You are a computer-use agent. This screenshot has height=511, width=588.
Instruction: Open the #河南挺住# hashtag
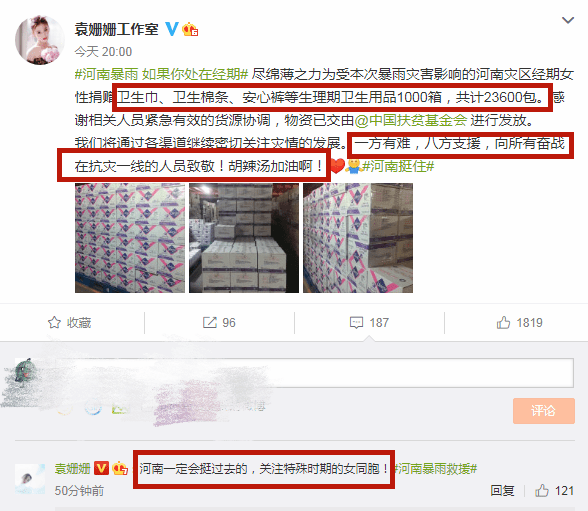click(398, 166)
